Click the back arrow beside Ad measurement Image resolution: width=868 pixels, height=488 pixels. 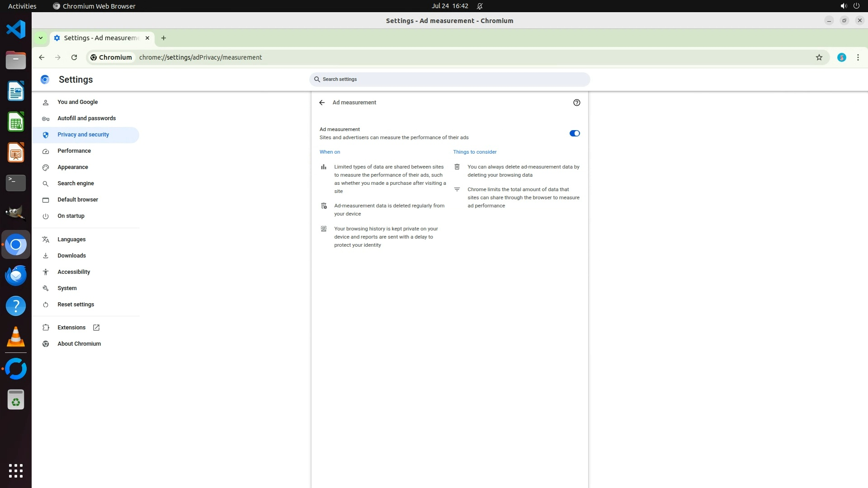tap(322, 103)
